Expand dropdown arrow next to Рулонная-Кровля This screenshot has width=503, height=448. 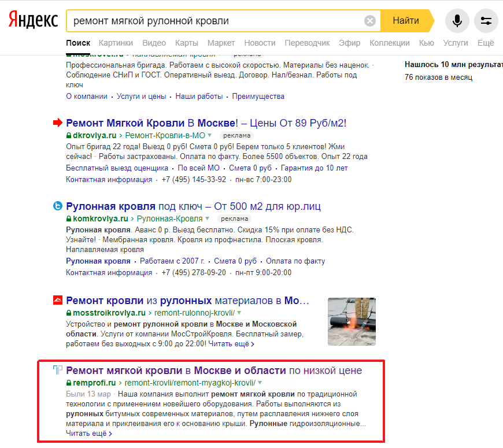click(207, 219)
